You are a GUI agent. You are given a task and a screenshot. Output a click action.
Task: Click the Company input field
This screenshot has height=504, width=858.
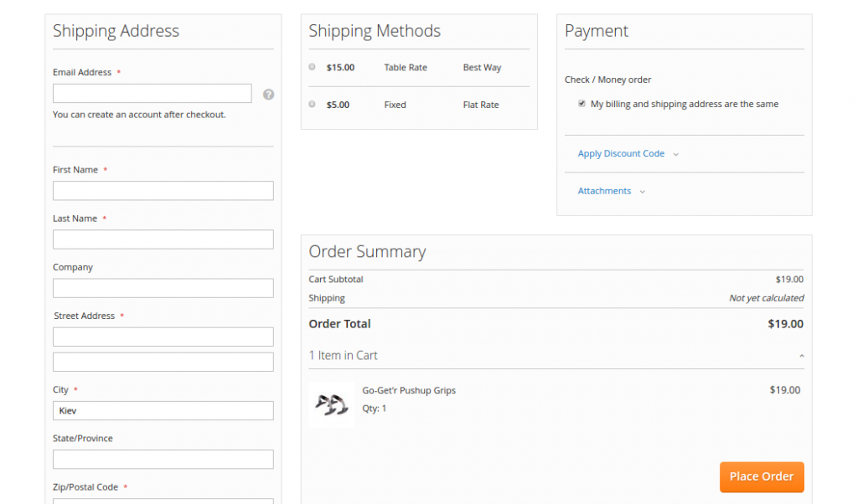pos(163,288)
